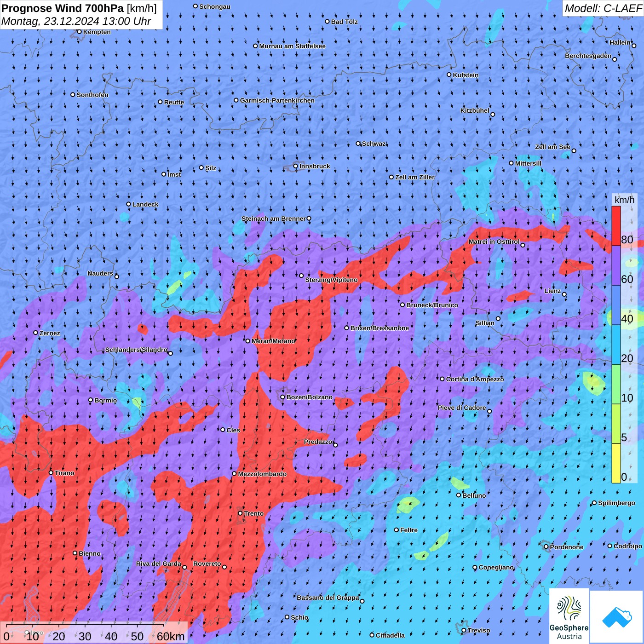Click the purple 60 km/h legend swatch
This screenshot has width=644, height=644.
coord(616,266)
